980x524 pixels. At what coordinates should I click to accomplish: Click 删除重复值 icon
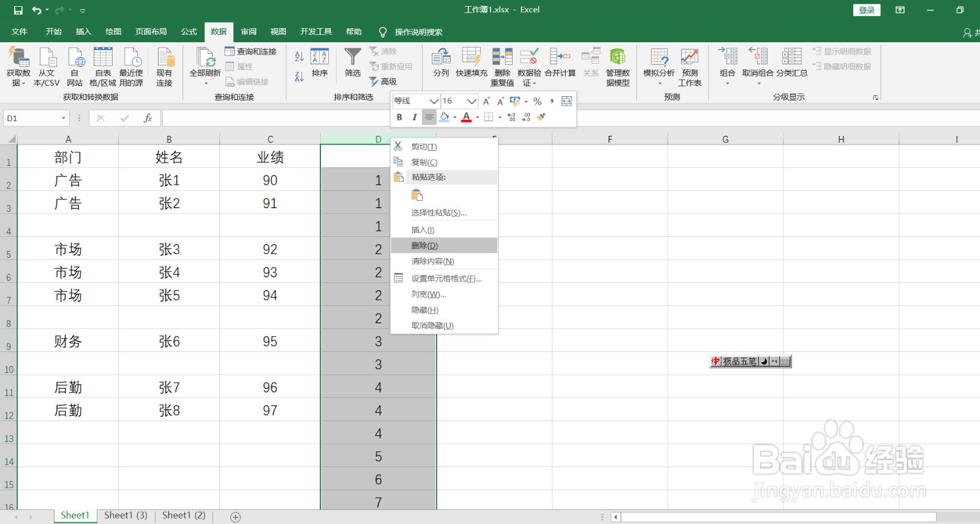[502, 56]
